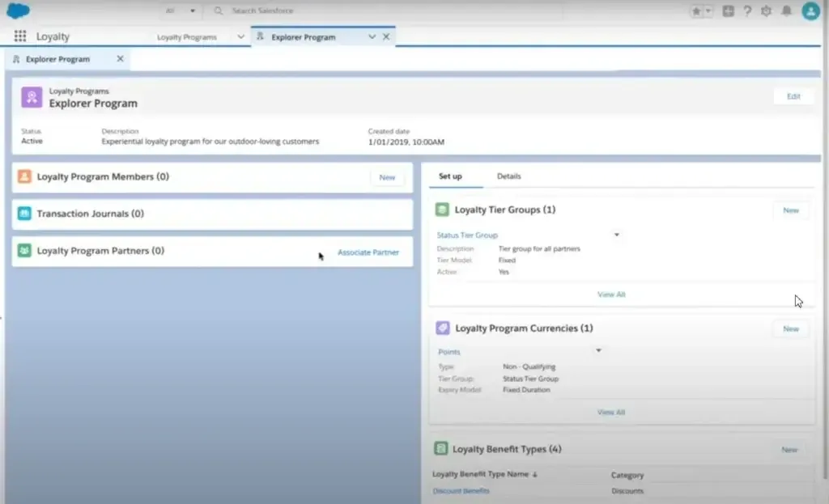Click the search magnifier icon
829x504 pixels.
[x=219, y=11]
